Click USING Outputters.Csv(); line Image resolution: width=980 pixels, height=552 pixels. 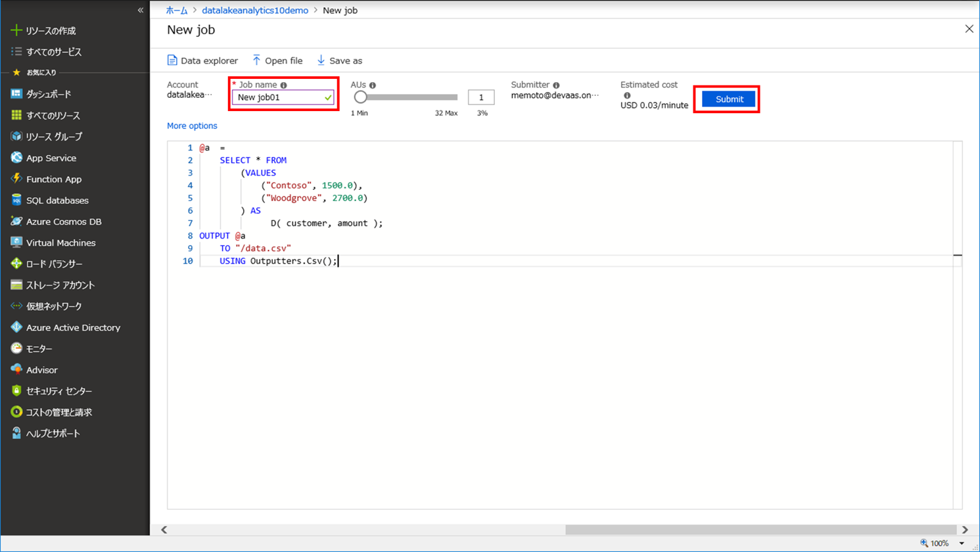[x=279, y=261]
